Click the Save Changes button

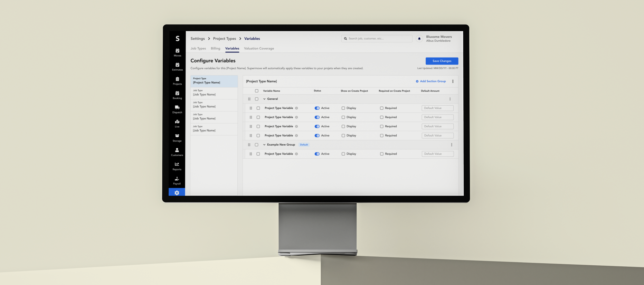[x=442, y=61]
